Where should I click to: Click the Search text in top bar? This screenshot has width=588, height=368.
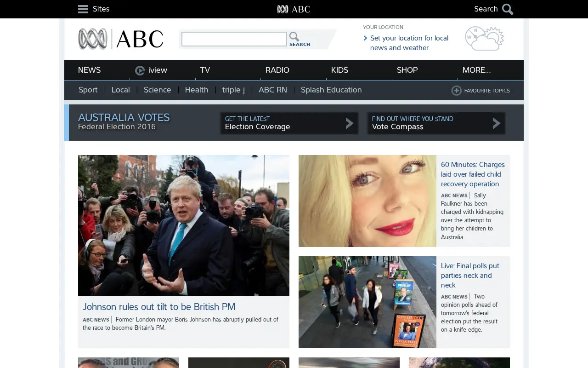coord(486,9)
